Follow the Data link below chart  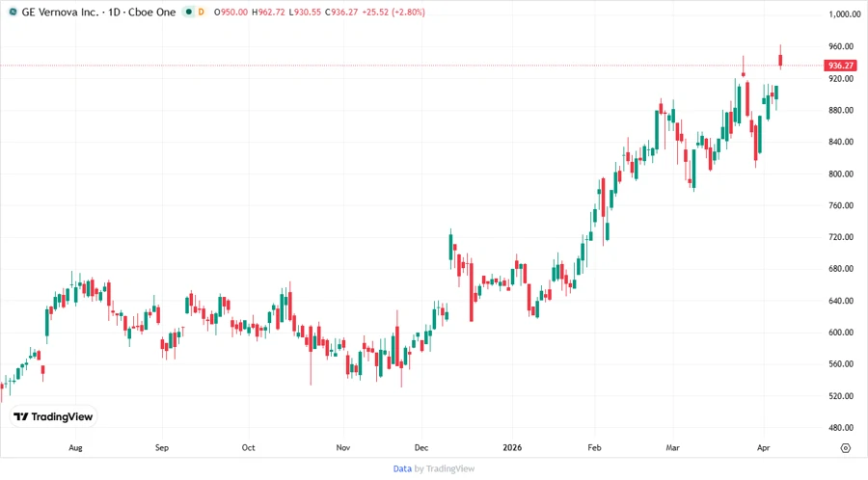coord(402,469)
